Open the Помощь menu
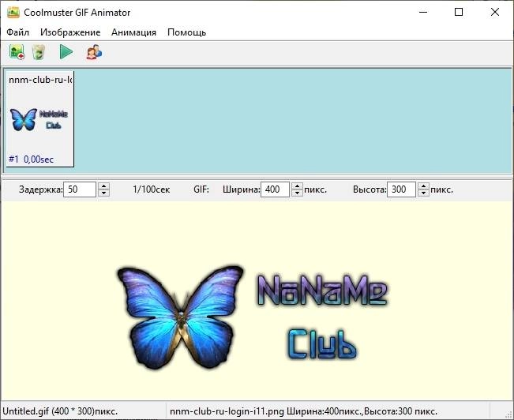 point(186,32)
